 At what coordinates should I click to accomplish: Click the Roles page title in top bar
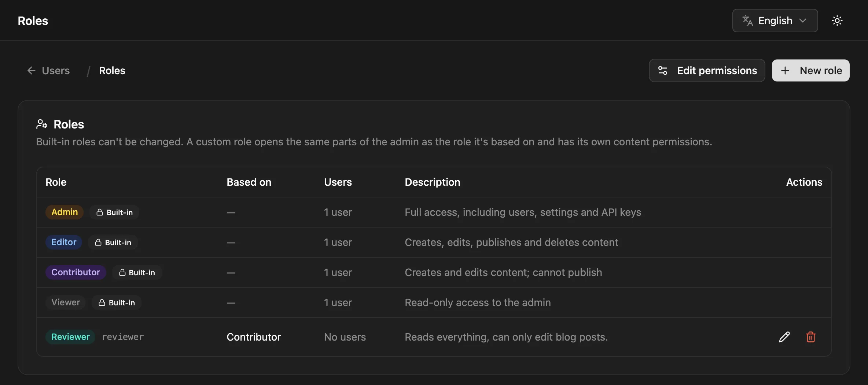pos(33,21)
